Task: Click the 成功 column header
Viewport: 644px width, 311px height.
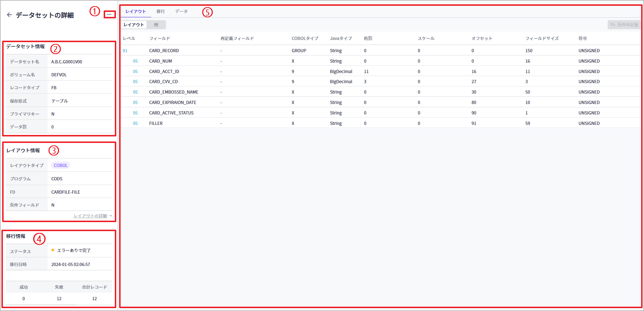Action: (x=24, y=287)
